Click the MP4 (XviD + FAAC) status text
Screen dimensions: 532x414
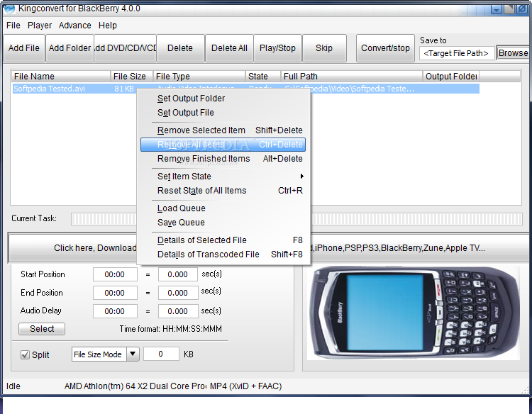(245, 386)
